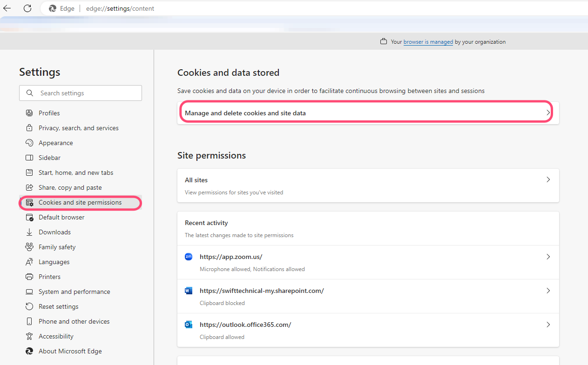Click the Edge logo in the address bar
This screenshot has width=588, height=365.
click(53, 8)
